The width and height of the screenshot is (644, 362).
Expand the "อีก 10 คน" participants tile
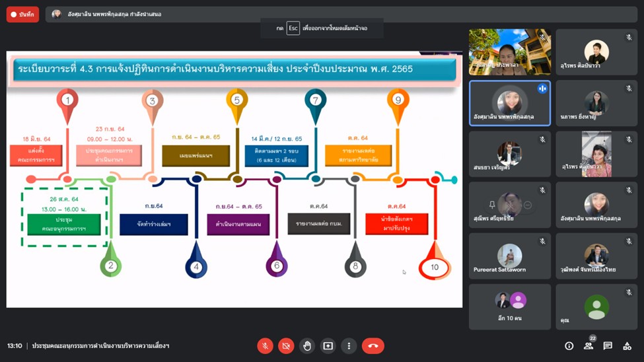tap(509, 307)
